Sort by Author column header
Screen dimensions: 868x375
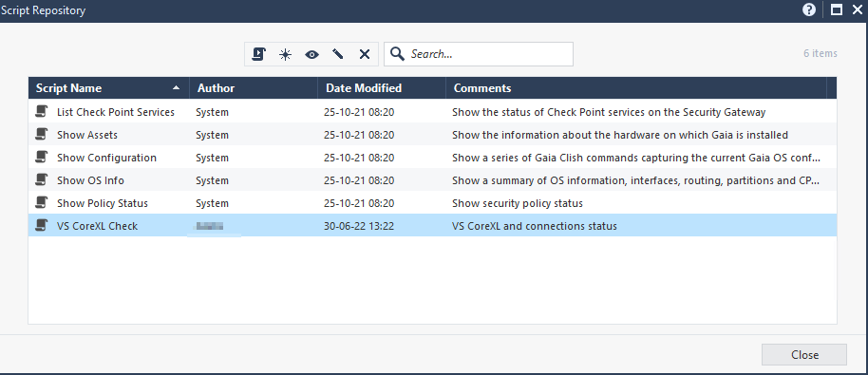[254, 88]
